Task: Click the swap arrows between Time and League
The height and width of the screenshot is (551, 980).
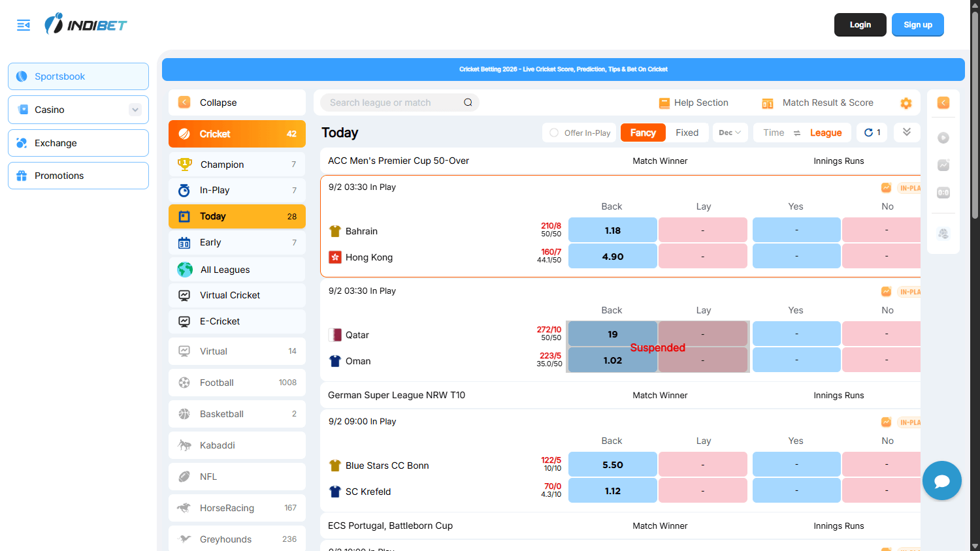Action: pos(797,133)
